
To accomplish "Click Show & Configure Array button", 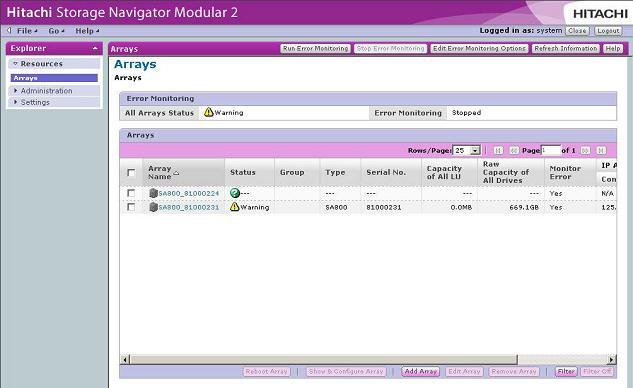I will pos(346,371).
